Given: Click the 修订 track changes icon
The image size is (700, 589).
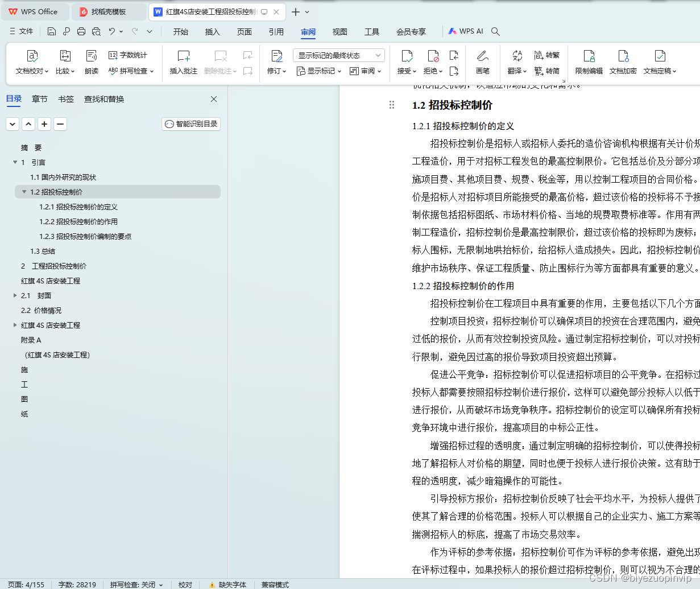Looking at the screenshot, I should coord(277,56).
